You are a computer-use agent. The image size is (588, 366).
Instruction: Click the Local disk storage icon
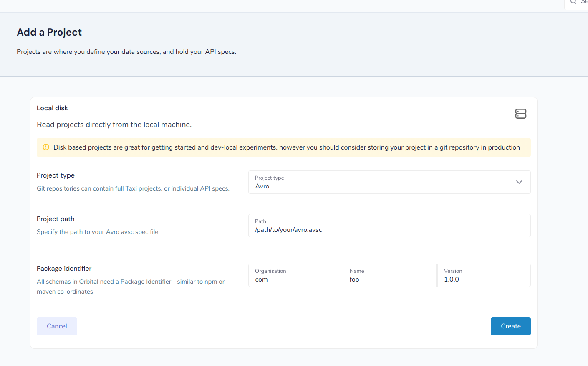tap(521, 114)
